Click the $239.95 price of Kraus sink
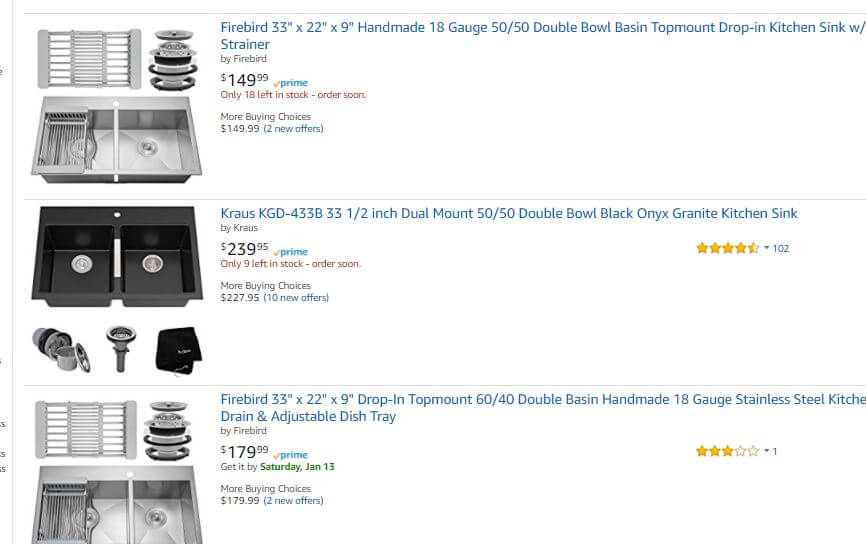The height and width of the screenshot is (544, 866). 245,249
